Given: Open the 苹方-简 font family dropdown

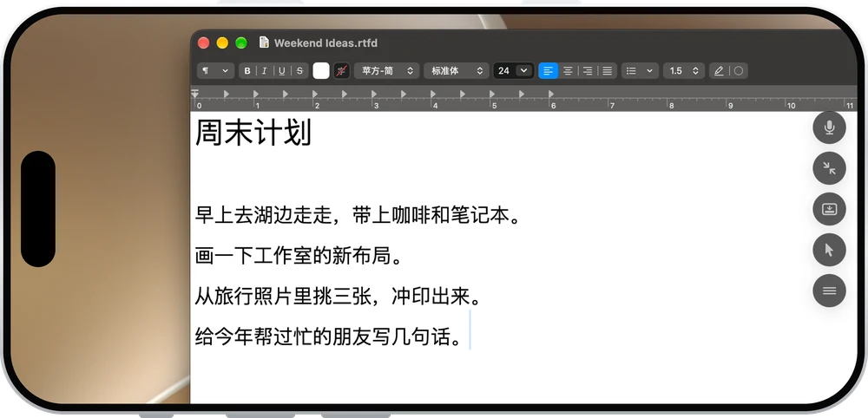Looking at the screenshot, I should click(387, 71).
